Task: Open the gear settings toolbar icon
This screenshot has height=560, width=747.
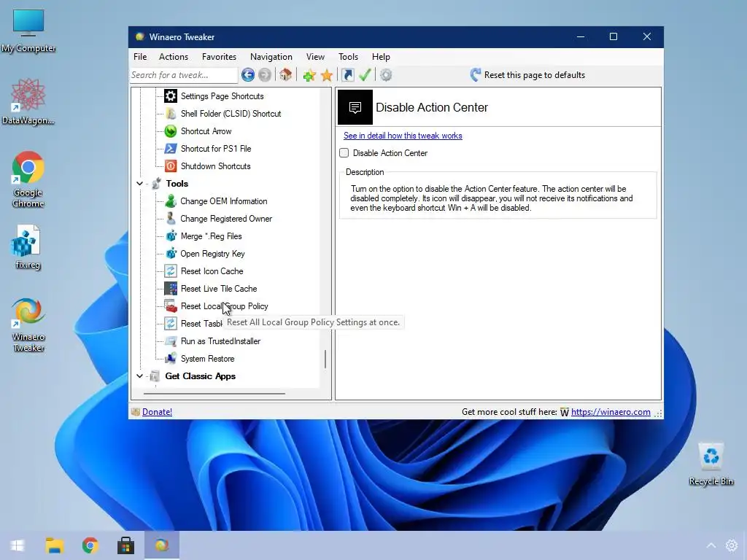Action: (386, 75)
